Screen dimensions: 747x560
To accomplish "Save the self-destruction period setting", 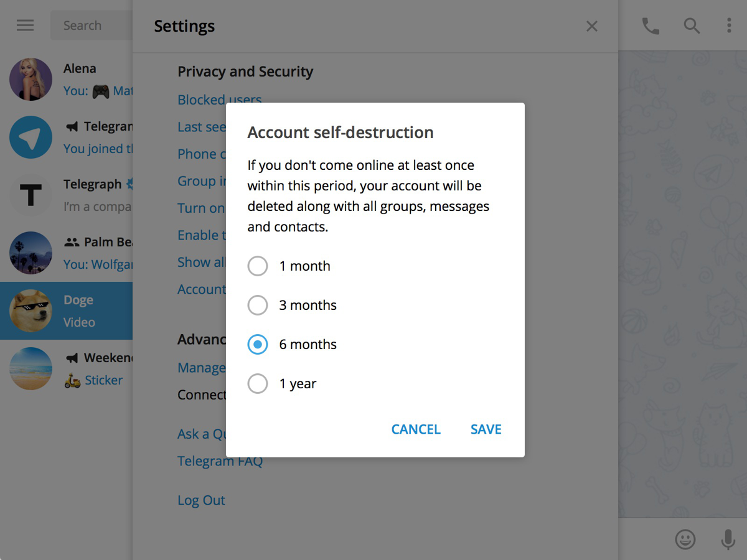I will coord(486,429).
